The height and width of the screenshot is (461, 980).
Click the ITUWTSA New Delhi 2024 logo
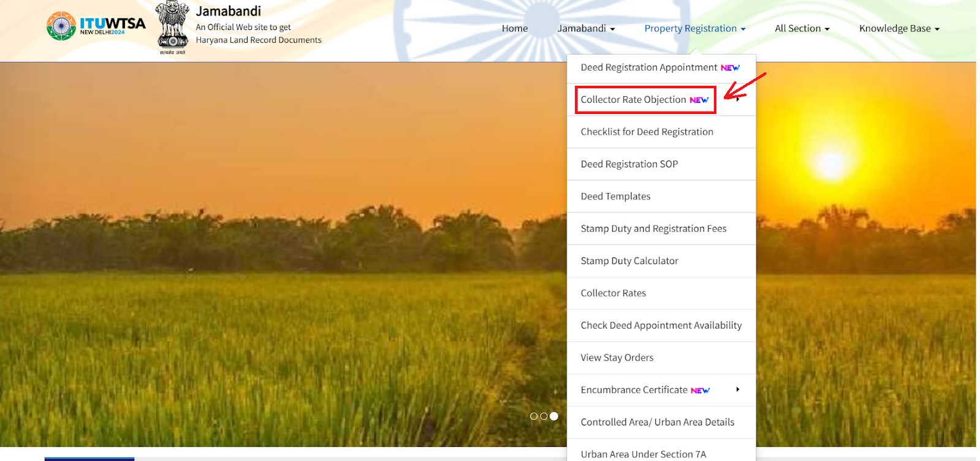coord(96,26)
